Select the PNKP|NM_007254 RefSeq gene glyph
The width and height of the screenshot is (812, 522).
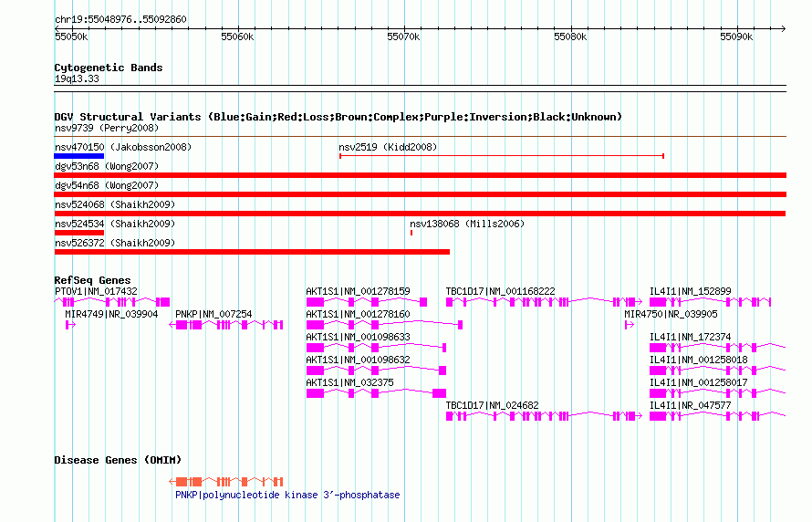point(225,325)
